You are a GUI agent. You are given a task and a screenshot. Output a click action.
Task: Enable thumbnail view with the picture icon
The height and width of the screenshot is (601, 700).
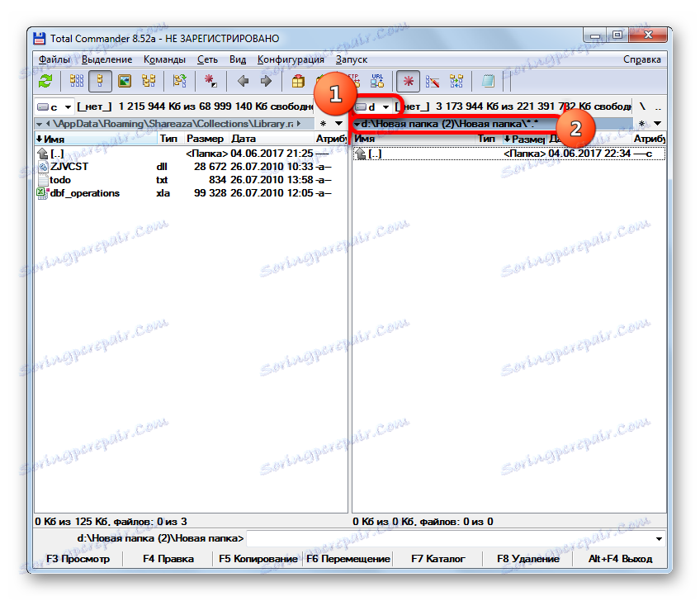124,81
